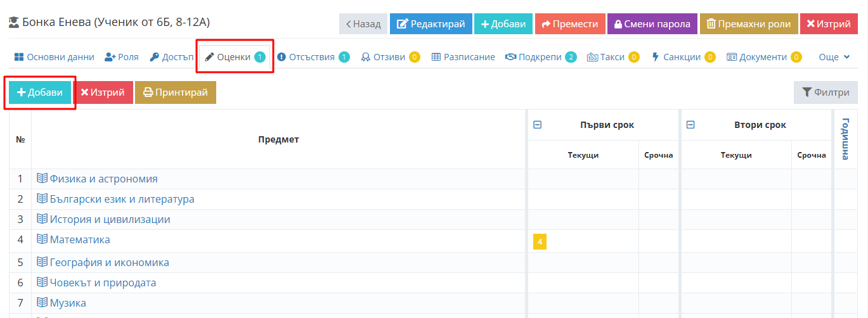The height and width of the screenshot is (318, 868).
Task: Open the Разписание tab
Action: coord(463,57)
